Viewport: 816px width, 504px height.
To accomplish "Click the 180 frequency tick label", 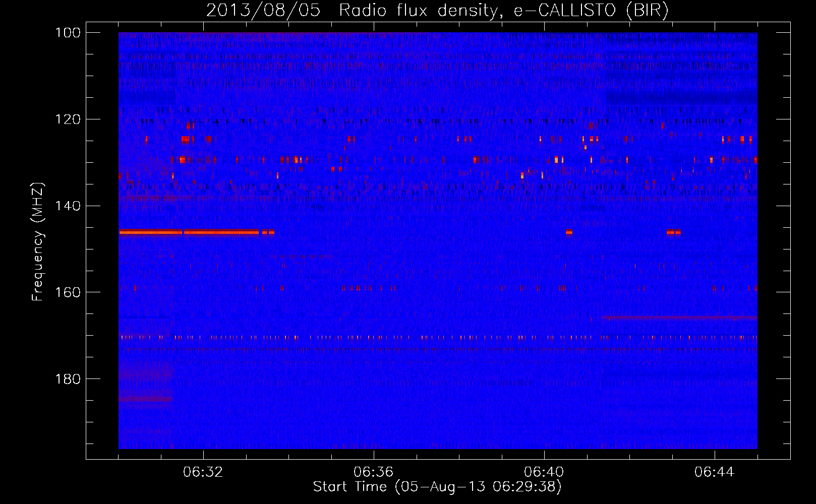I will 67,379.
